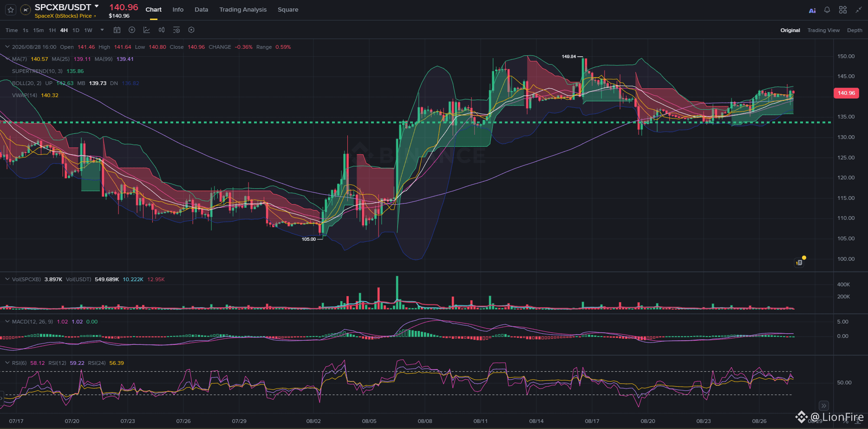Click the circled plus toolbar icon
Viewport: 868px width, 429px height.
pos(132,30)
